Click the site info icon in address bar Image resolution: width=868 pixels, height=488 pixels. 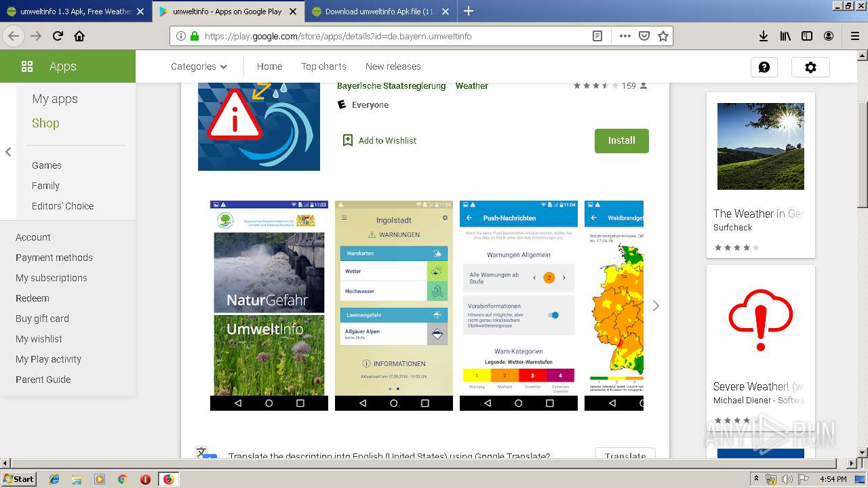pyautogui.click(x=181, y=36)
